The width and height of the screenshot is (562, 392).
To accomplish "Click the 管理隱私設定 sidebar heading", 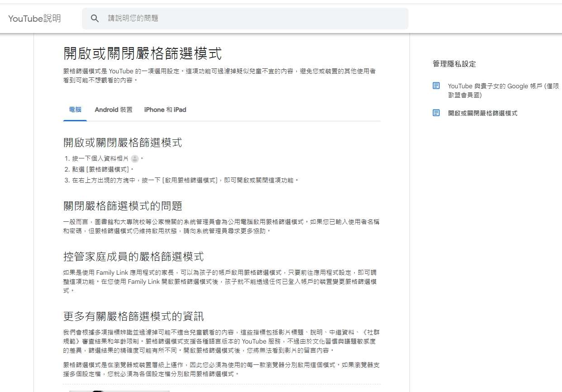I will tap(454, 64).
